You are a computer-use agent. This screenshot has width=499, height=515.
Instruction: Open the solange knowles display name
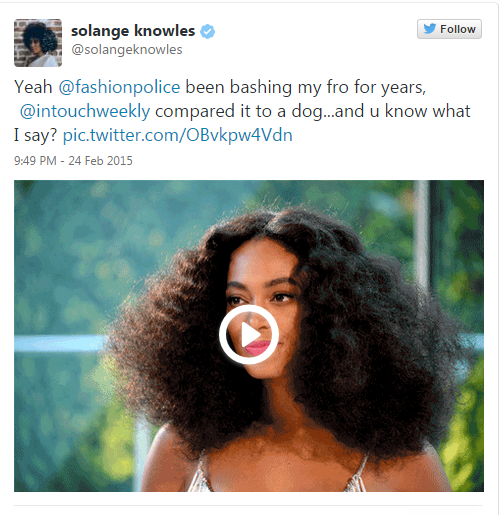click(133, 31)
